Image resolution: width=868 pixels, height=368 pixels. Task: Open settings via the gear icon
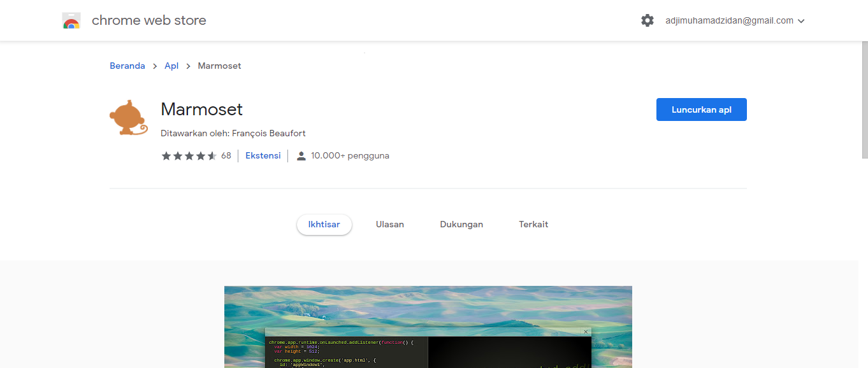(x=647, y=20)
